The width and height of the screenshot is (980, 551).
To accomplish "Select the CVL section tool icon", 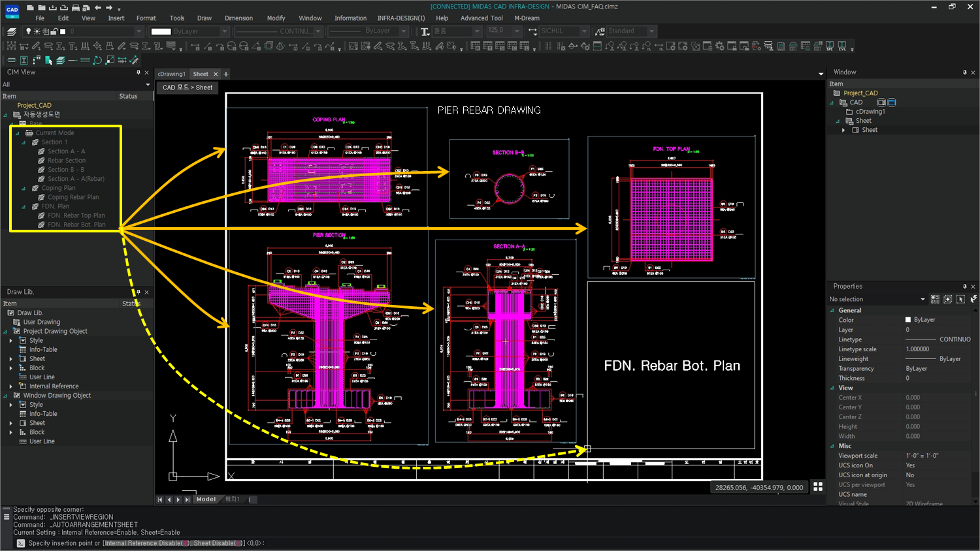I will pos(842,46).
